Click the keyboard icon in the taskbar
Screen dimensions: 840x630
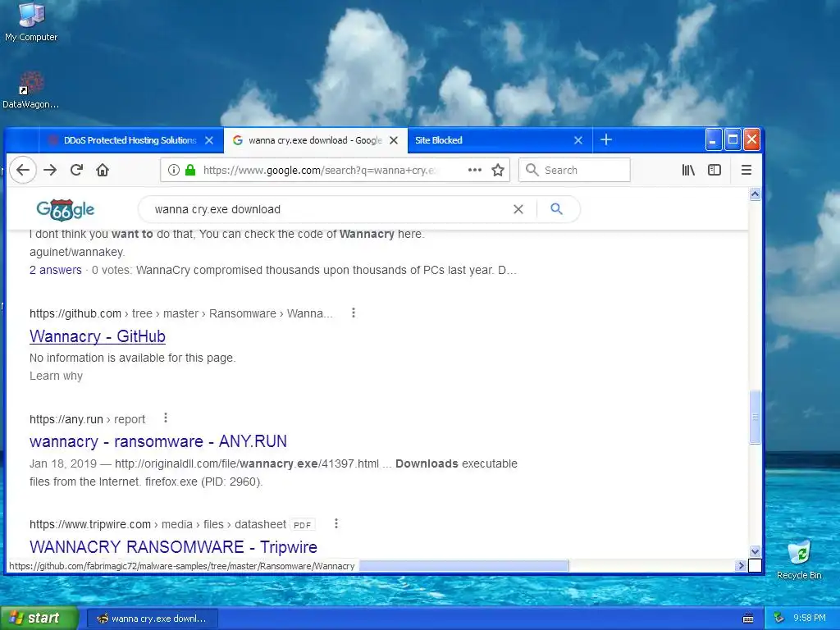tap(748, 619)
